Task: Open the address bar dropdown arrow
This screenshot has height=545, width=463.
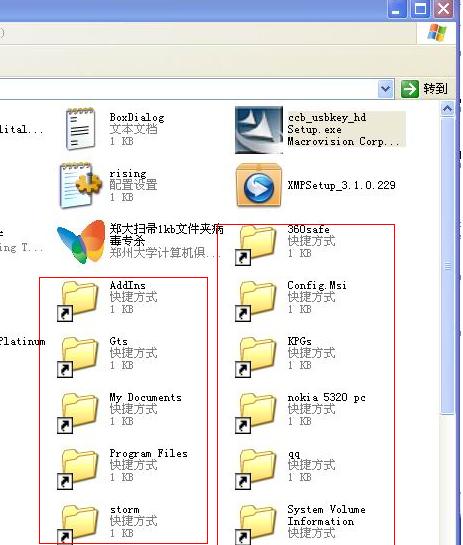Action: (385, 89)
